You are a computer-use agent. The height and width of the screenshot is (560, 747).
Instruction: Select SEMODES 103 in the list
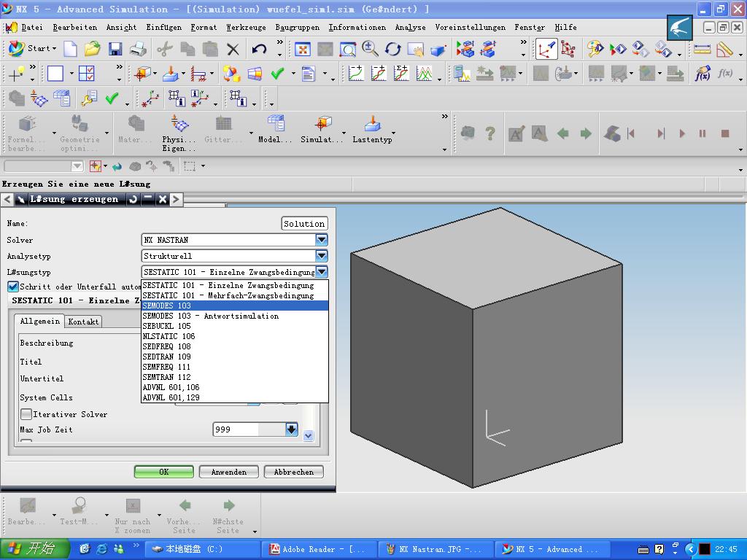235,306
